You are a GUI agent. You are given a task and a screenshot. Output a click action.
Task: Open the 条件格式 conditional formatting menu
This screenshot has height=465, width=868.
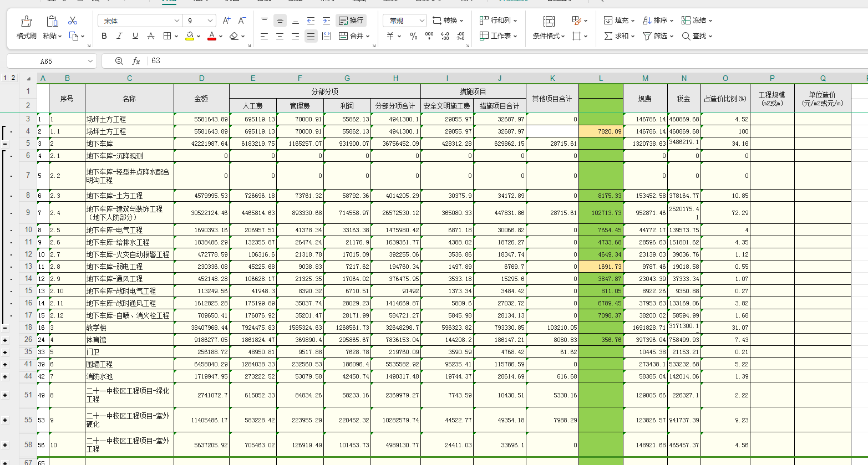pyautogui.click(x=549, y=36)
